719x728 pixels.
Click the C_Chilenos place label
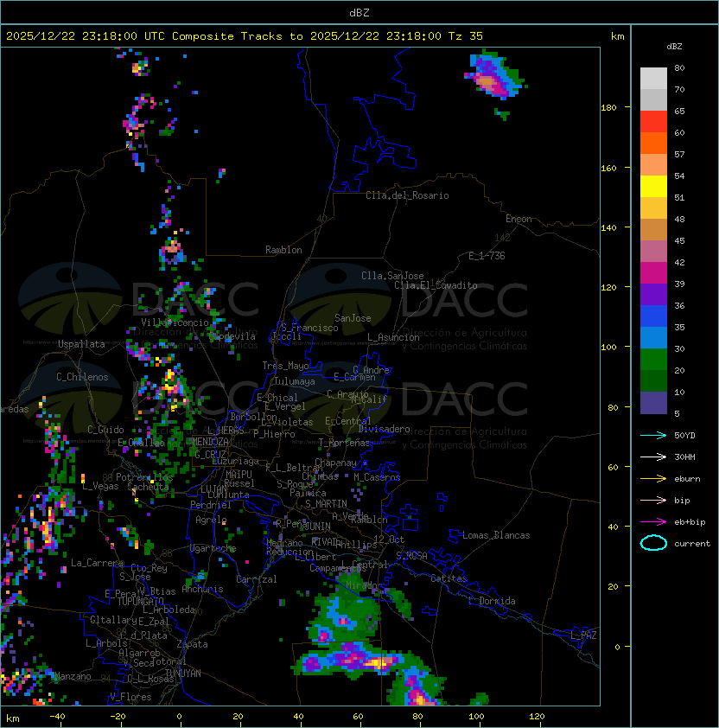click(82, 377)
